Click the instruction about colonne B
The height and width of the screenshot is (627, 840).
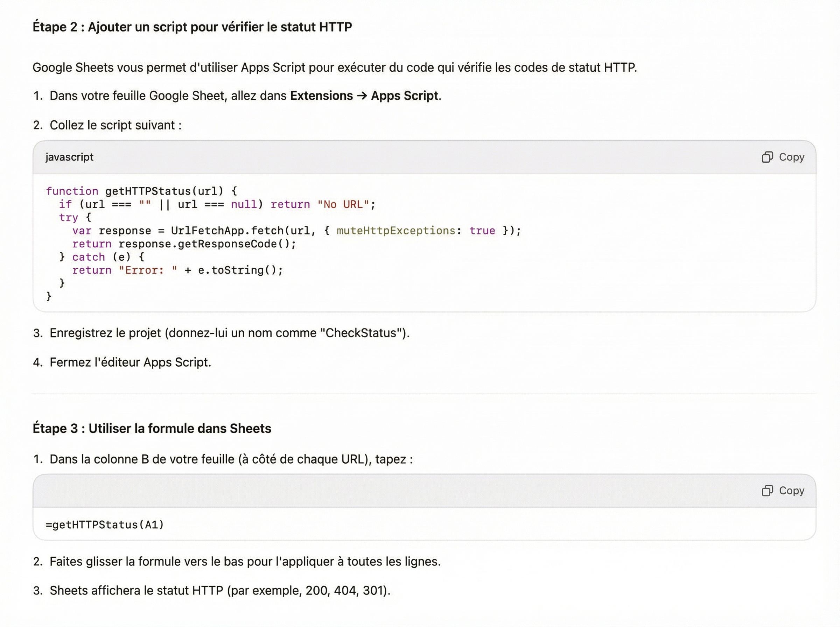232,459
